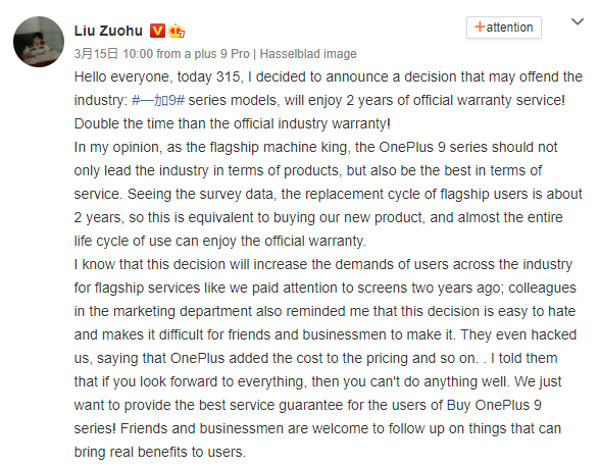The image size is (600, 468).
Task: Expand the post options chevron
Action: coord(577,22)
